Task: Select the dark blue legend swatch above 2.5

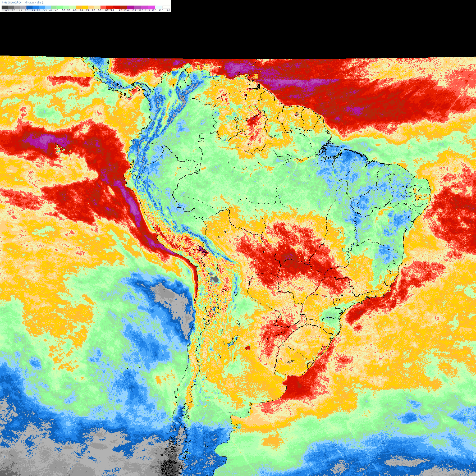Action: 29,7
